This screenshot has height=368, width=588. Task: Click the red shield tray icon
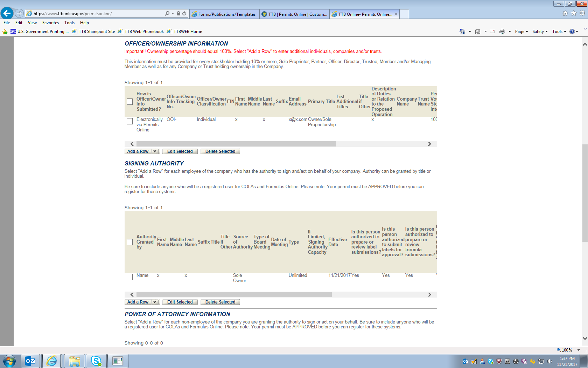click(499, 361)
